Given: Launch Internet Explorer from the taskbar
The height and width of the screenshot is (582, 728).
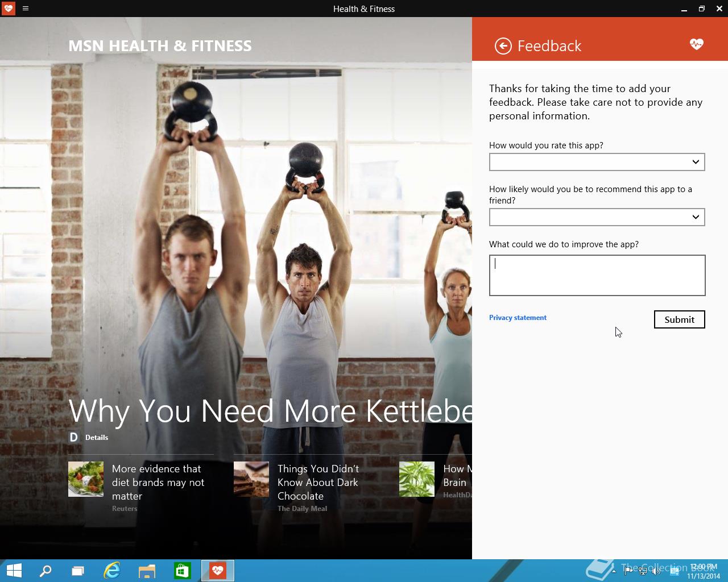Looking at the screenshot, I should [x=112, y=571].
